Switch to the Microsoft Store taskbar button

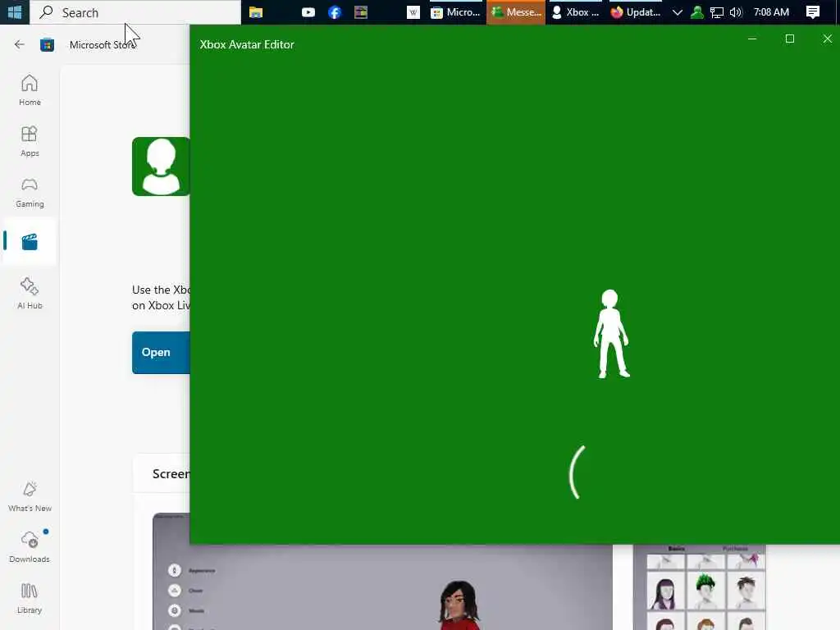tap(456, 11)
